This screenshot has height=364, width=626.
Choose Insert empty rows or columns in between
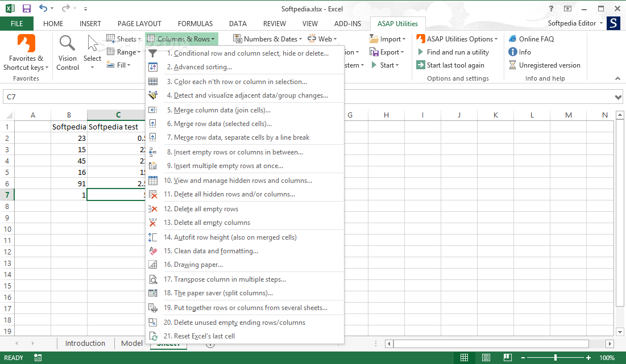click(x=244, y=152)
